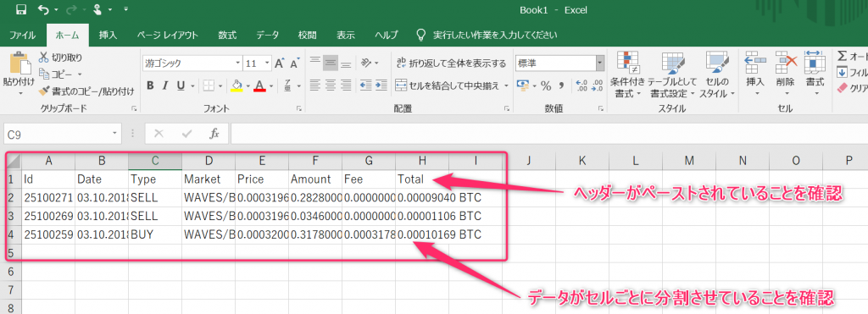The image size is (868, 314).
Task: Select cell containing WAVES/B in row 4
Action: (209, 234)
